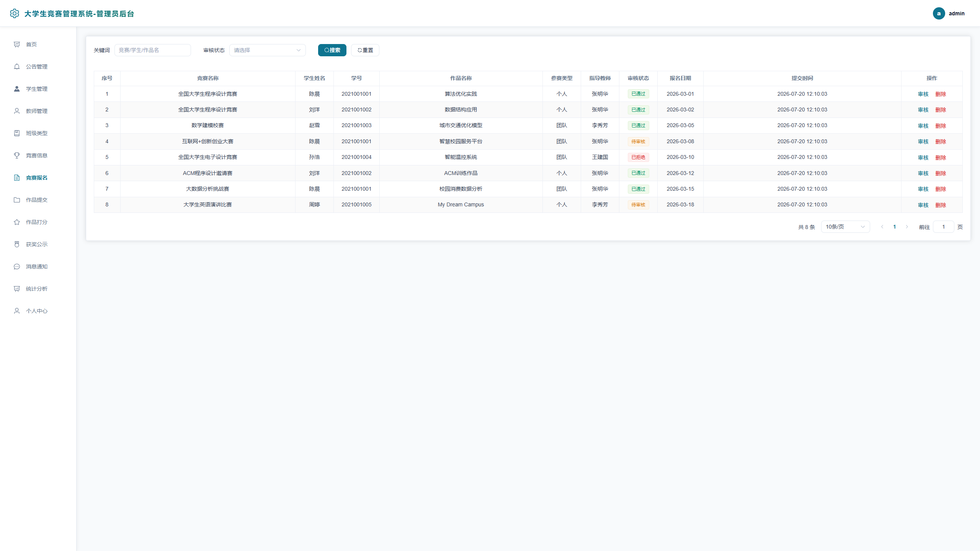Click the gear logo icon in header
The height and width of the screenshot is (551, 980).
[15, 13]
